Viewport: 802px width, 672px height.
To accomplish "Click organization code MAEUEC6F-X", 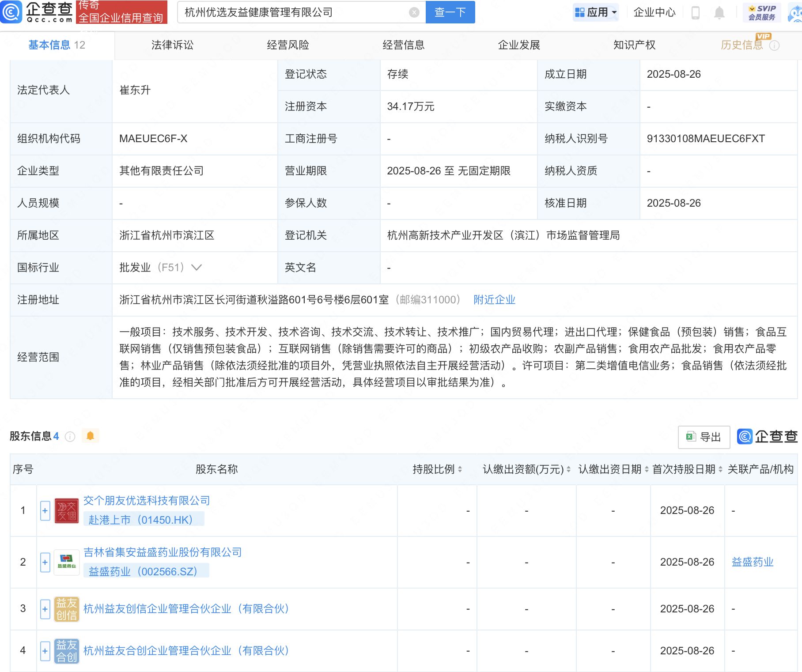I will coord(153,139).
